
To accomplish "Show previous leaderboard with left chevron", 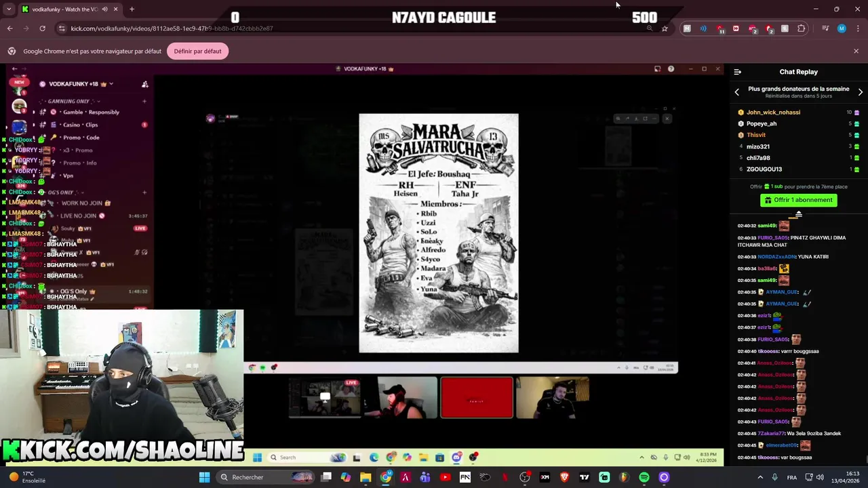I will [x=737, y=92].
